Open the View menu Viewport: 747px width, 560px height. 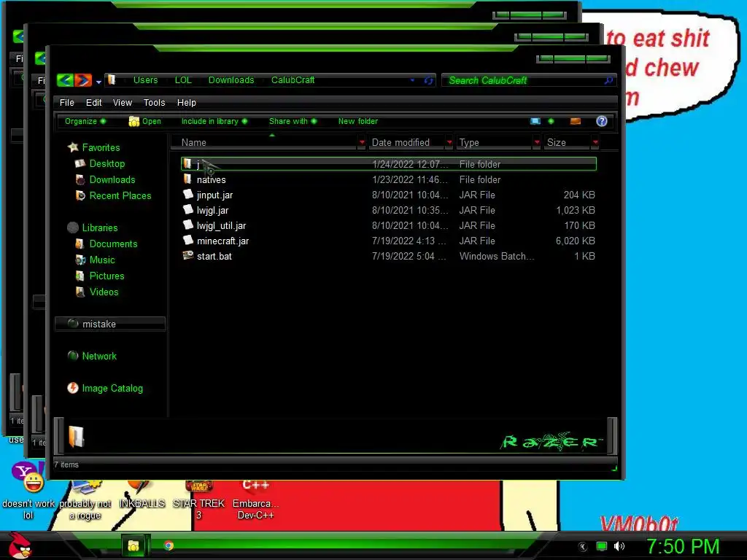(x=123, y=102)
